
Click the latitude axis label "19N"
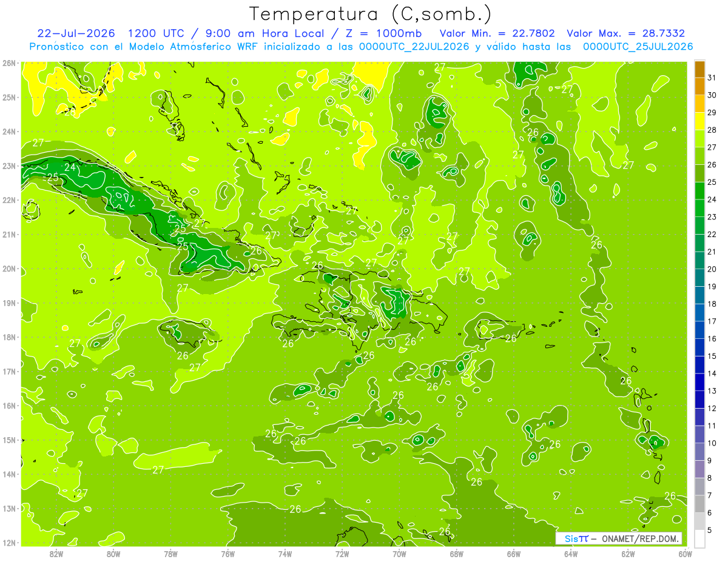pyautogui.click(x=8, y=303)
